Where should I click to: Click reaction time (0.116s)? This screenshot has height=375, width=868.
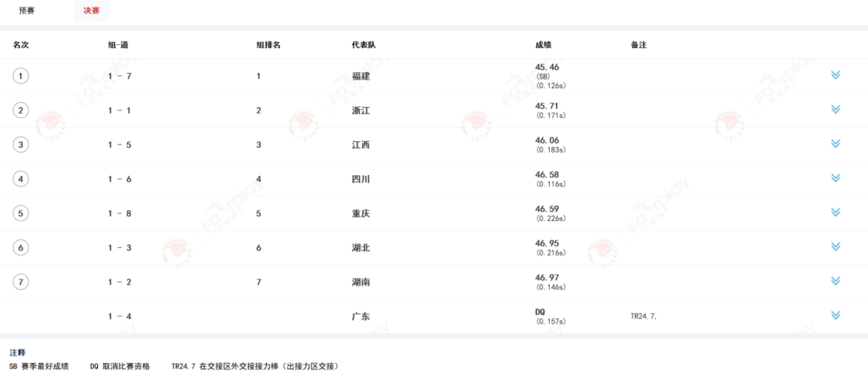click(551, 184)
